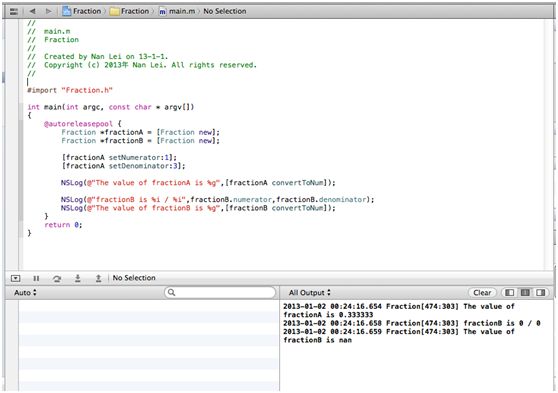Step out of the function
This screenshot has height=393, width=558.
coord(98,278)
